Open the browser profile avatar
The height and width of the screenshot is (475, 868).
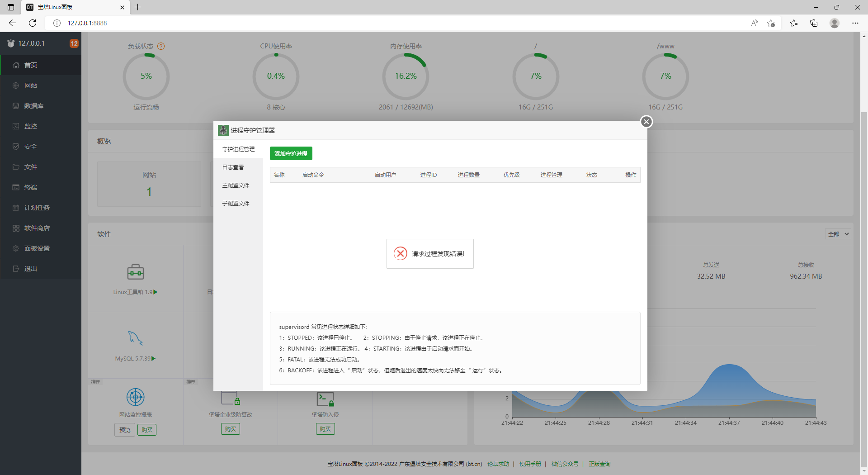(x=835, y=23)
